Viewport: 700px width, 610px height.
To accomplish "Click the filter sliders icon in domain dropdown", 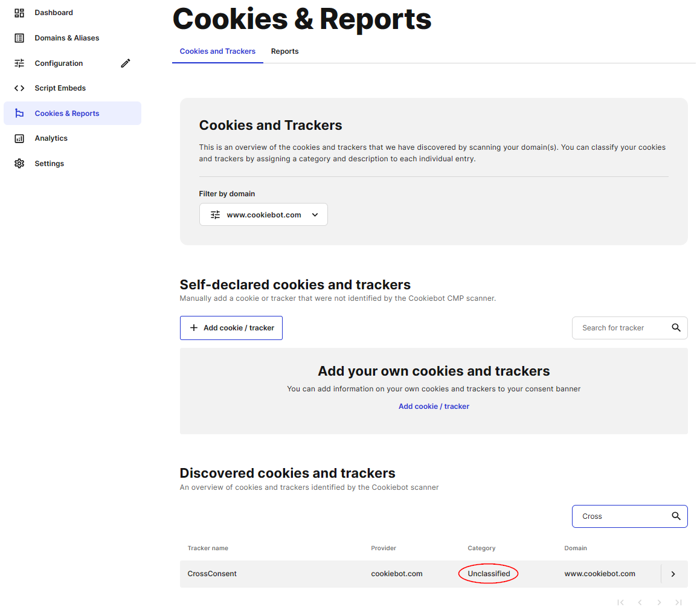I will coord(215,215).
